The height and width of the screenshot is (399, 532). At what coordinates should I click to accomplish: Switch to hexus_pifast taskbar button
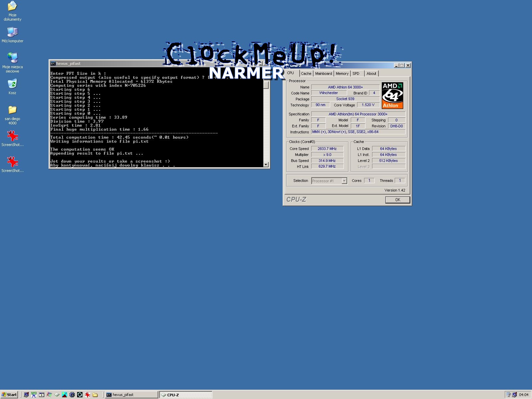click(x=131, y=395)
